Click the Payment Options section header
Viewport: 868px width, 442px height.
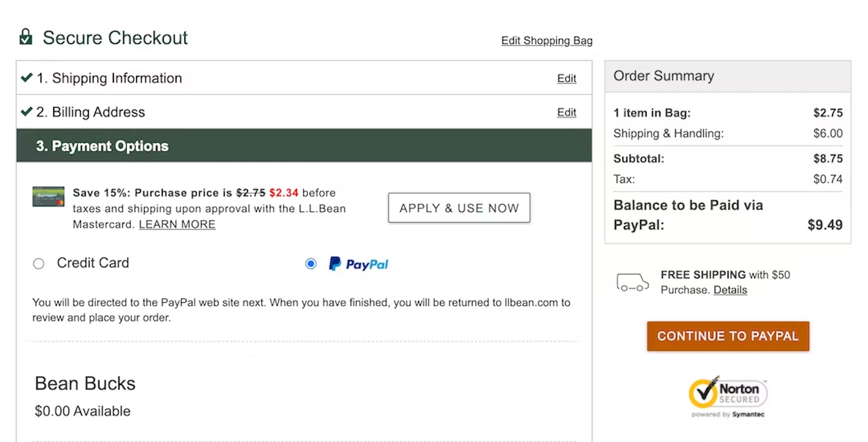[102, 146]
